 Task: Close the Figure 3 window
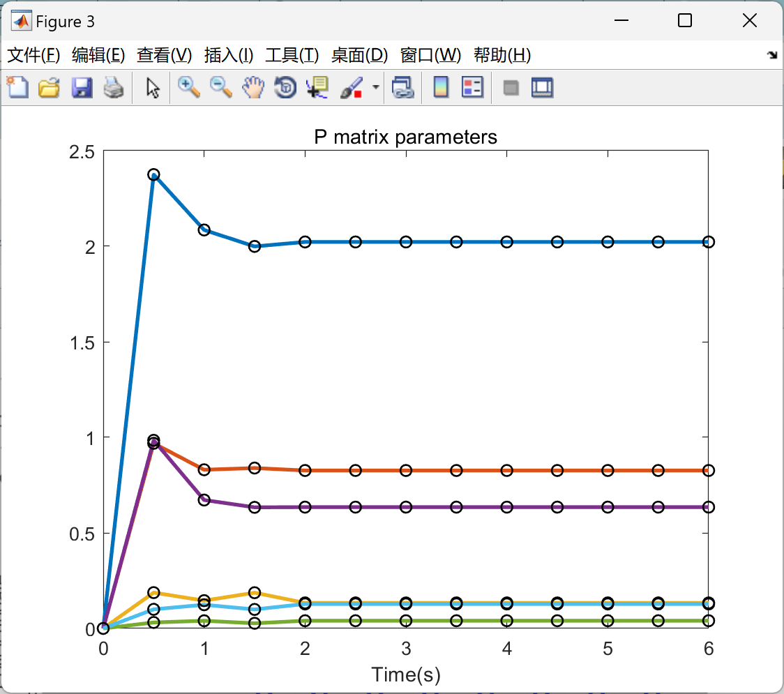point(750,20)
